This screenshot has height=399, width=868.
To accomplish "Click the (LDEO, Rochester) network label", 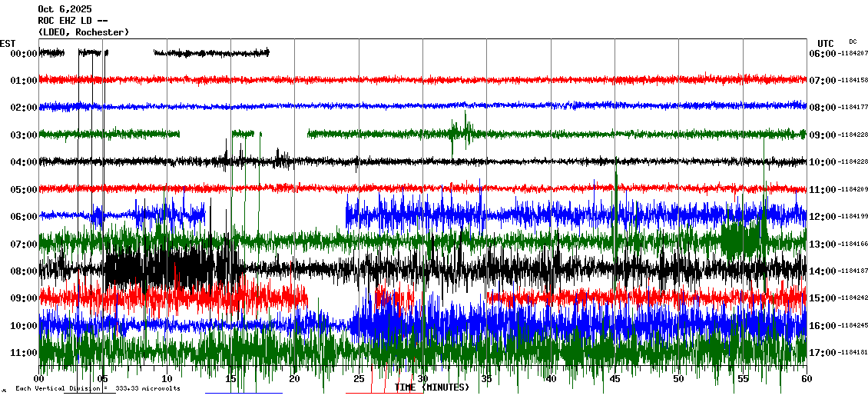I will [x=83, y=32].
